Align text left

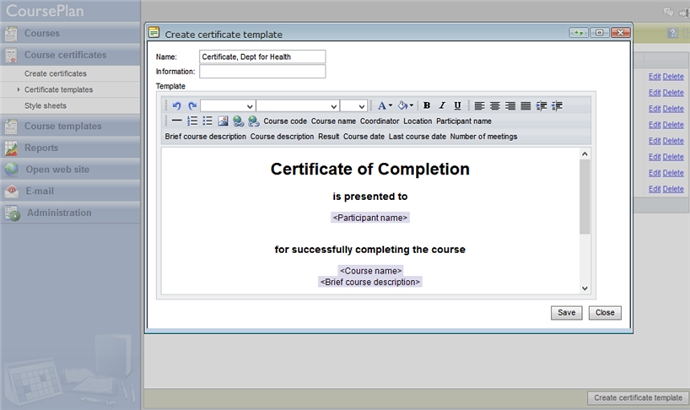tap(480, 106)
